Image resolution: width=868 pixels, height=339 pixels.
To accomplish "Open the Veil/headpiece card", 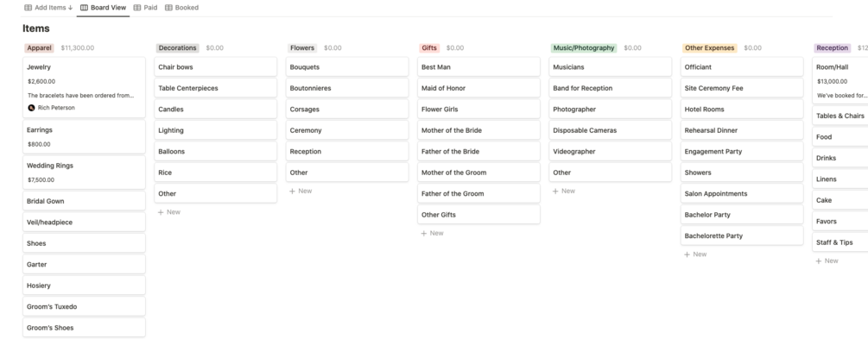I will [x=84, y=223].
